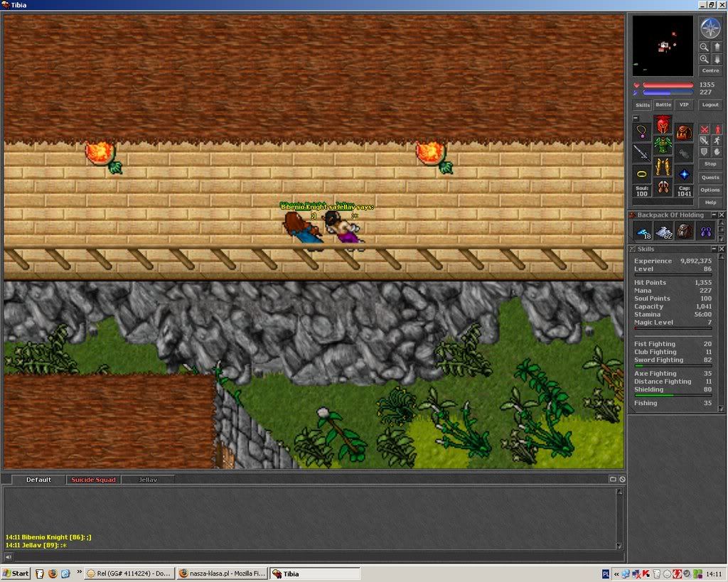This screenshot has width=728, height=582.
Task: Click the Shielding green progress bar
Action: pos(673,395)
